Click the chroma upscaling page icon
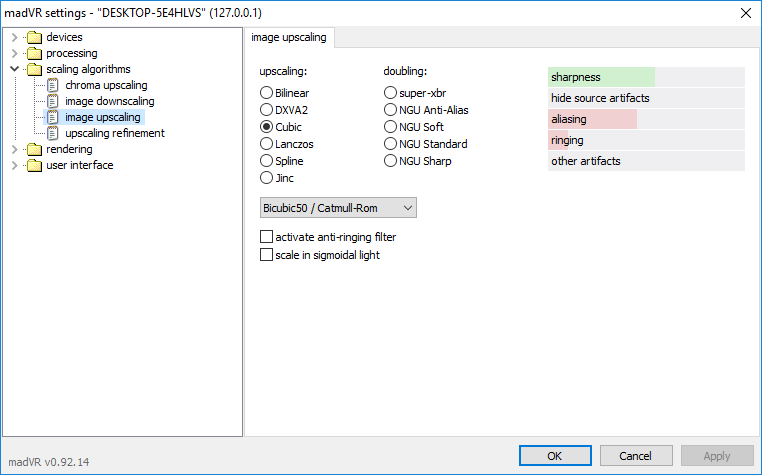 tap(52, 85)
